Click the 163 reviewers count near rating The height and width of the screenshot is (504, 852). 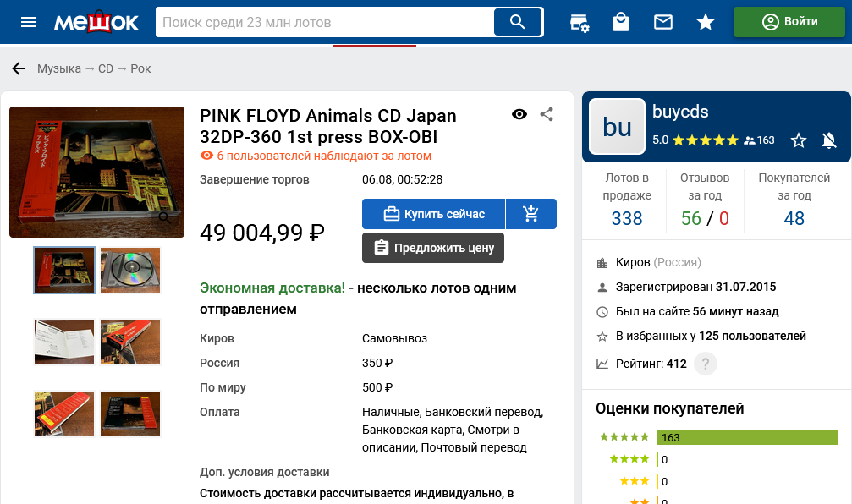pos(759,140)
